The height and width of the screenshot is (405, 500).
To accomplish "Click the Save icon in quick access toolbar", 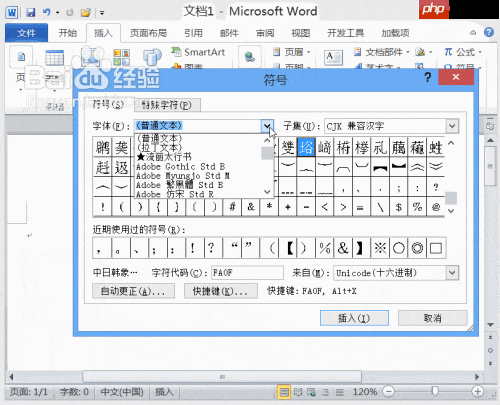I will [x=31, y=13].
